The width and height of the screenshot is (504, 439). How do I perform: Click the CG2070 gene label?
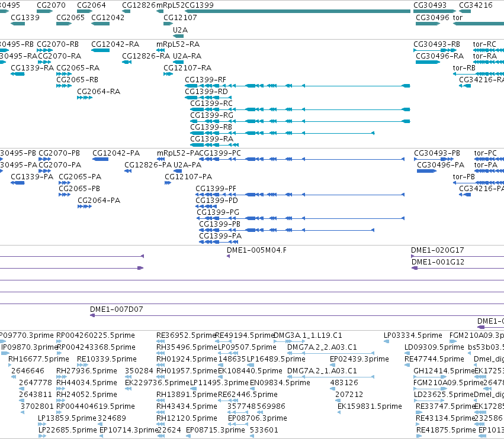coord(51,5)
